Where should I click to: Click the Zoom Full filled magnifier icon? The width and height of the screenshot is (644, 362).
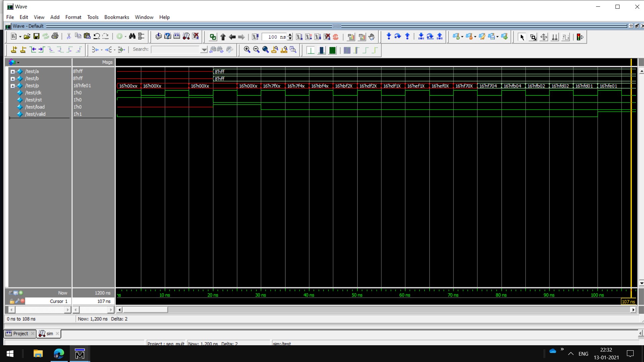[x=265, y=50]
